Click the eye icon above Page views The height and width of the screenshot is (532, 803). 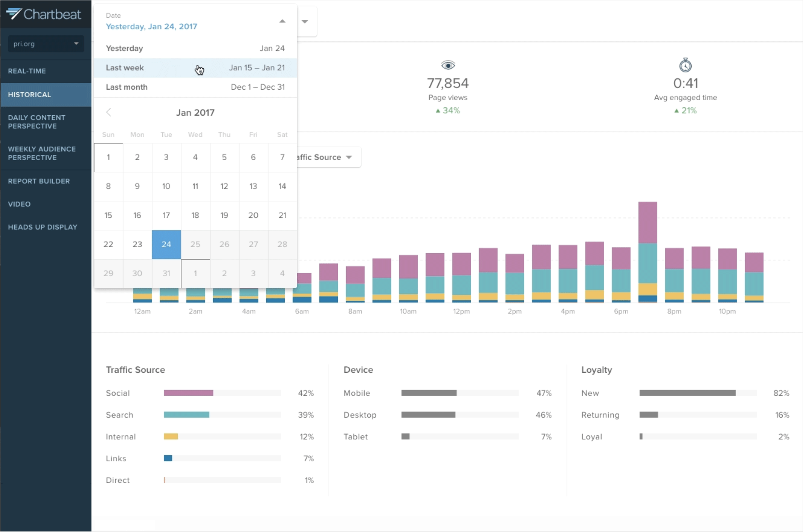click(448, 66)
